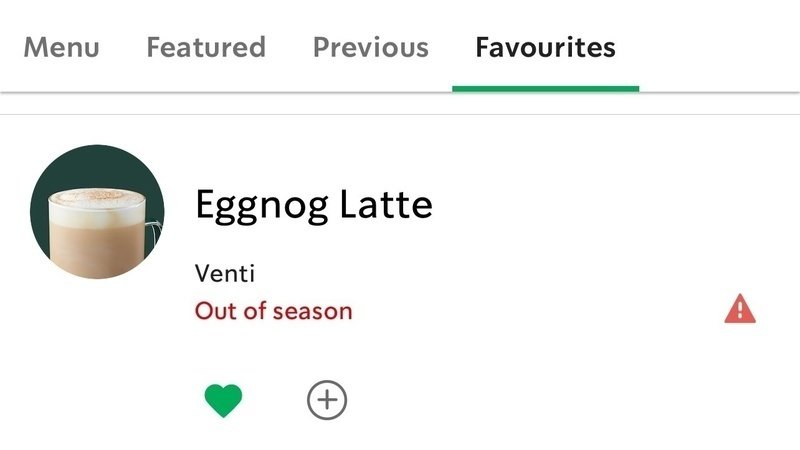Go to the Previous orders tab
800x450 pixels.
(x=370, y=47)
